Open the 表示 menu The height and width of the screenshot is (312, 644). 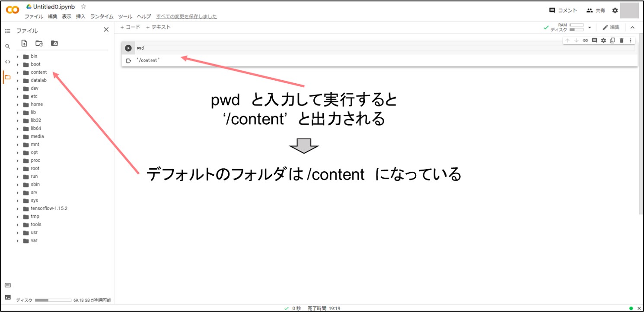tap(67, 16)
